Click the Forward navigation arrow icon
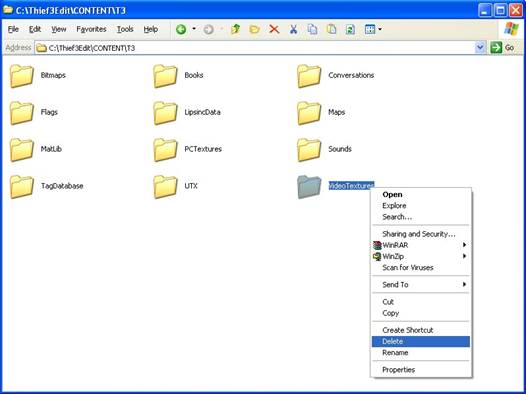This screenshot has width=526, height=394. coord(208,30)
